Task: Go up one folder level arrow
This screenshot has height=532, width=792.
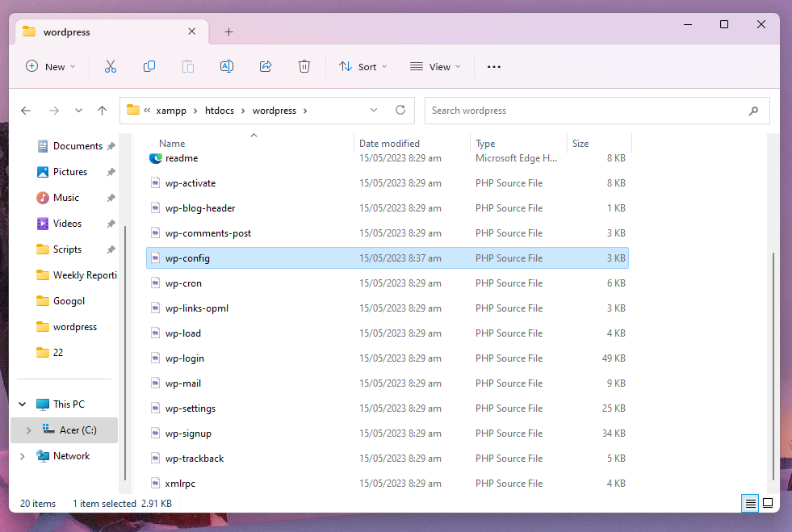Action: click(102, 111)
